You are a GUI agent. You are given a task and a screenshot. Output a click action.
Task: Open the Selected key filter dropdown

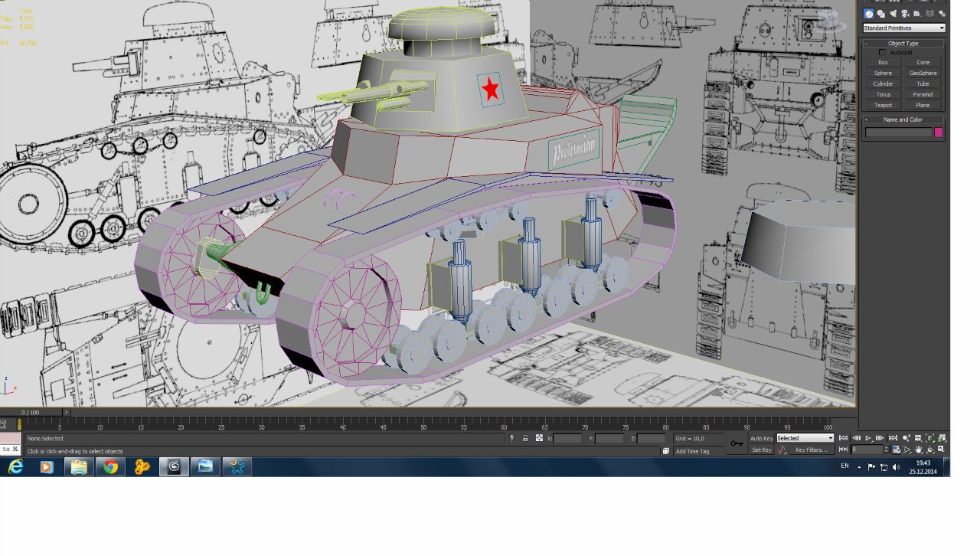tap(805, 439)
